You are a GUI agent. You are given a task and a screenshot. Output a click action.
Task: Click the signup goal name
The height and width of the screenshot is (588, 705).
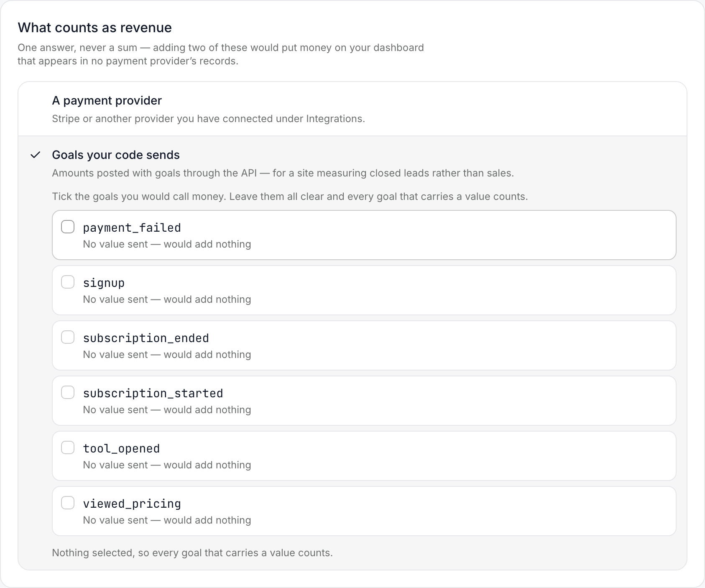coord(104,283)
